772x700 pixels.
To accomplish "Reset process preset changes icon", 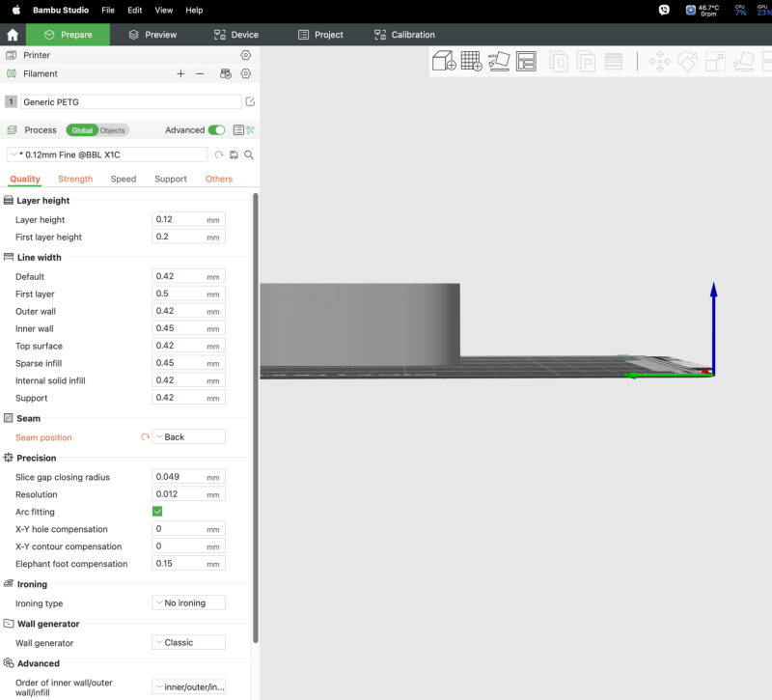I will point(219,154).
